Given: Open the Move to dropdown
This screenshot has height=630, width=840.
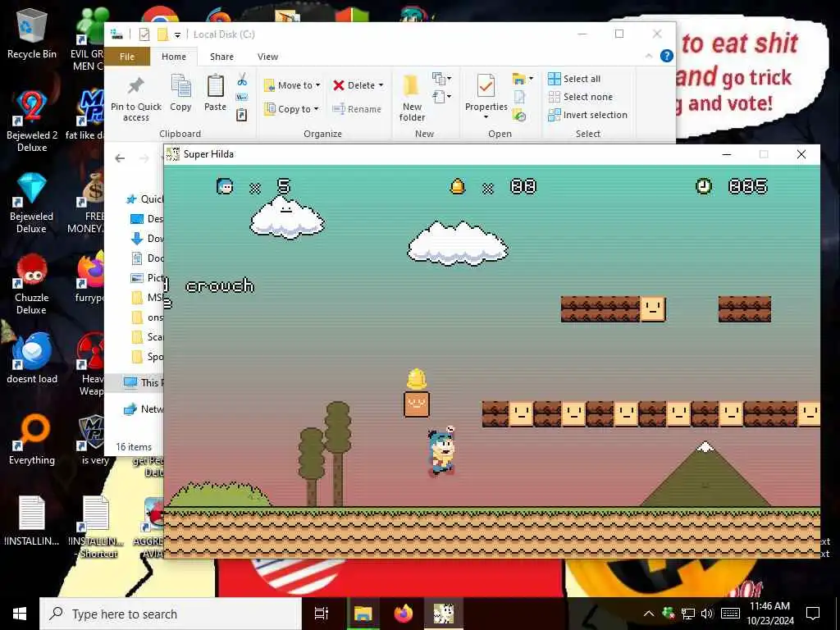Looking at the screenshot, I should coord(292,85).
